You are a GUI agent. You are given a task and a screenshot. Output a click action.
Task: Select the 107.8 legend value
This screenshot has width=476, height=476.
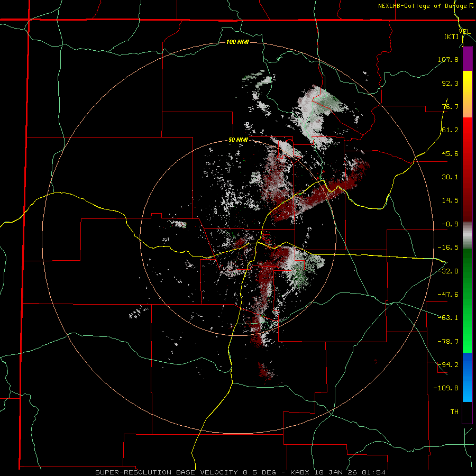pos(448,59)
